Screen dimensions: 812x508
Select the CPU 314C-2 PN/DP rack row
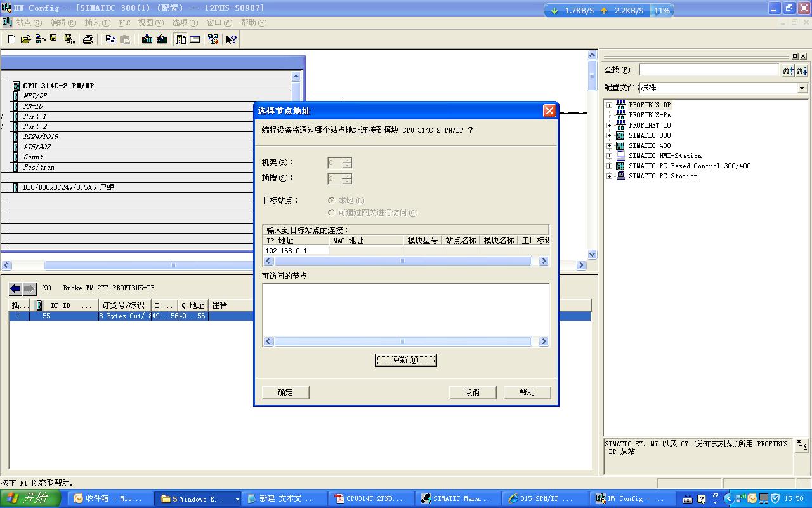point(151,86)
